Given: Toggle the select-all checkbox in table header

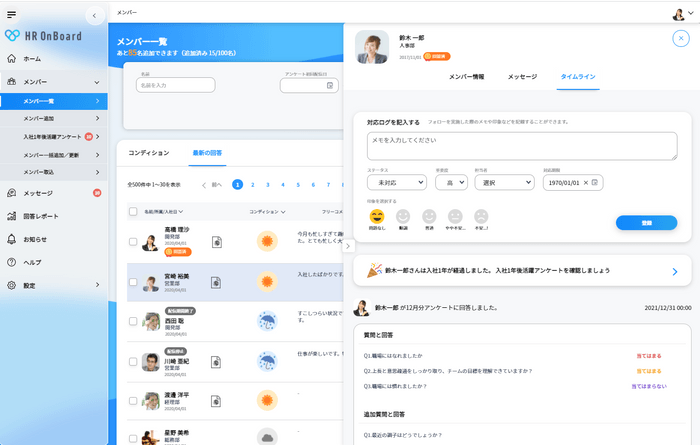Looking at the screenshot, I should [x=133, y=211].
